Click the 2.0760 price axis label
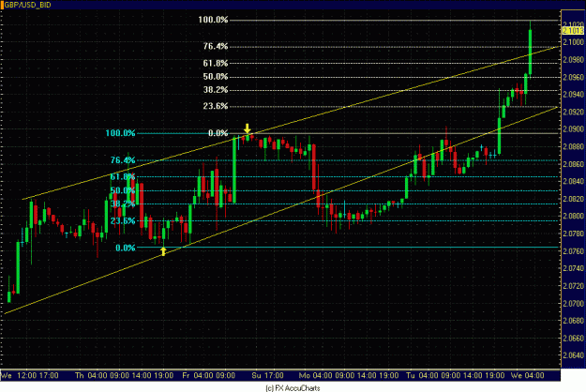The width and height of the screenshot is (586, 392). pyautogui.click(x=573, y=251)
